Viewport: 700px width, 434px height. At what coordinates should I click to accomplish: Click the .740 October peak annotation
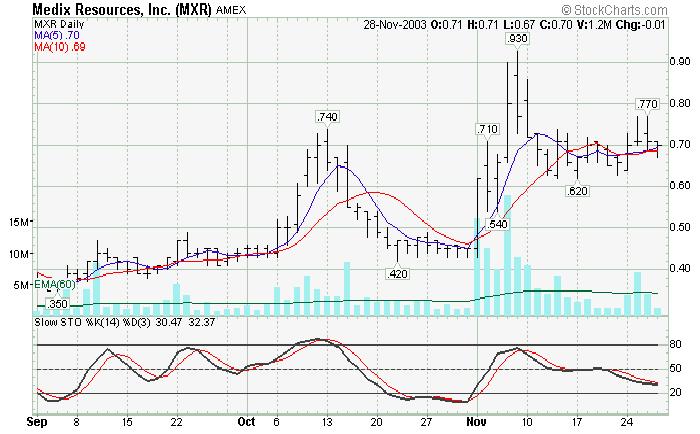327,117
